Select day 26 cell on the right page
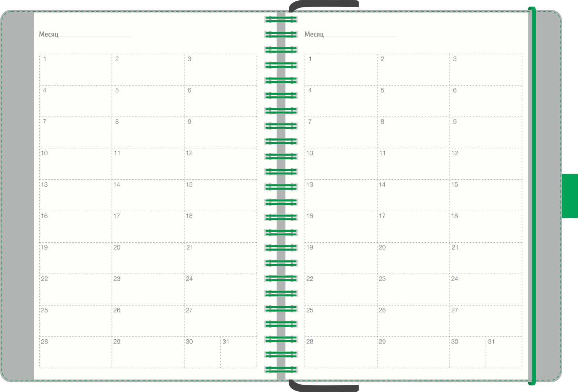 (414, 321)
